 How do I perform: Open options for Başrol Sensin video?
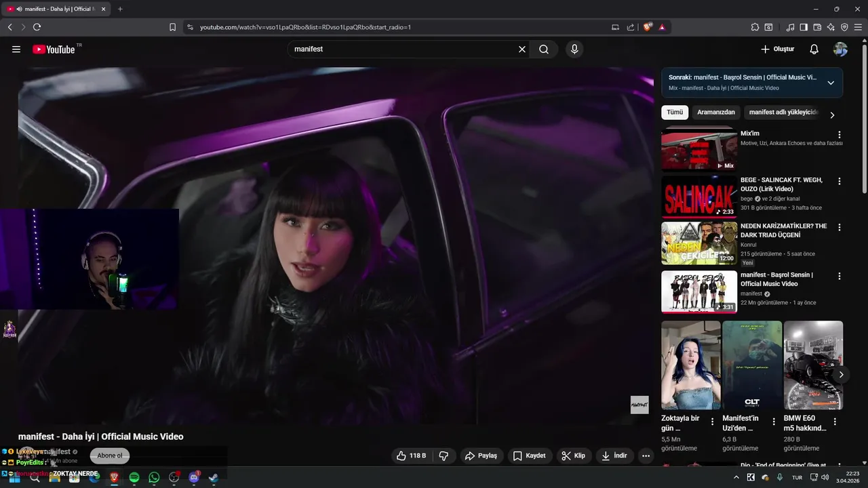pos(840,276)
